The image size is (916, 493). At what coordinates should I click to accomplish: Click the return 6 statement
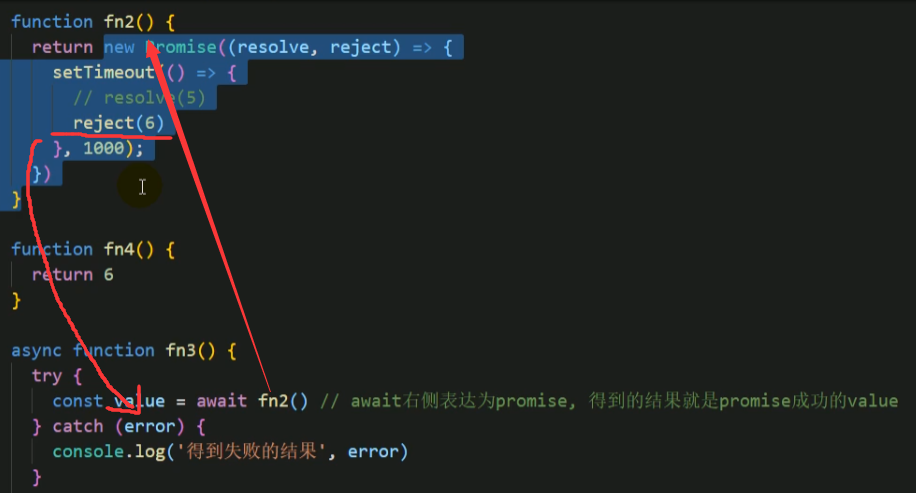[72, 275]
